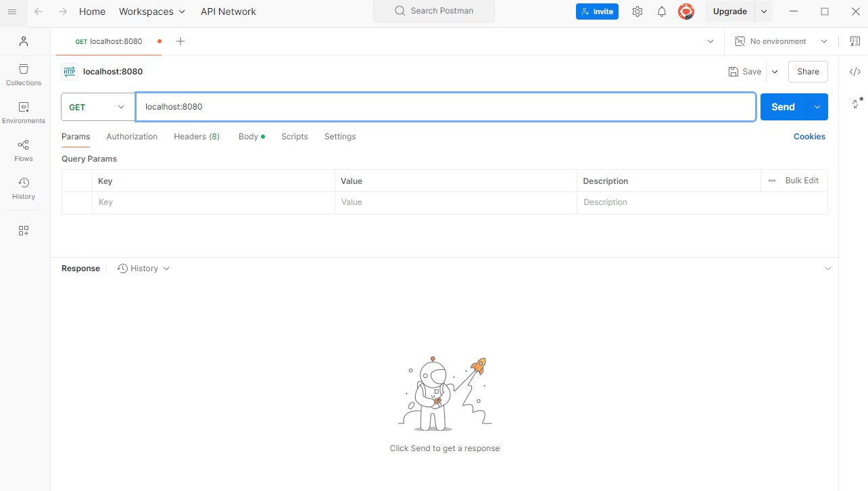Click the Invite button
This screenshot has height=491, width=868.
597,11
